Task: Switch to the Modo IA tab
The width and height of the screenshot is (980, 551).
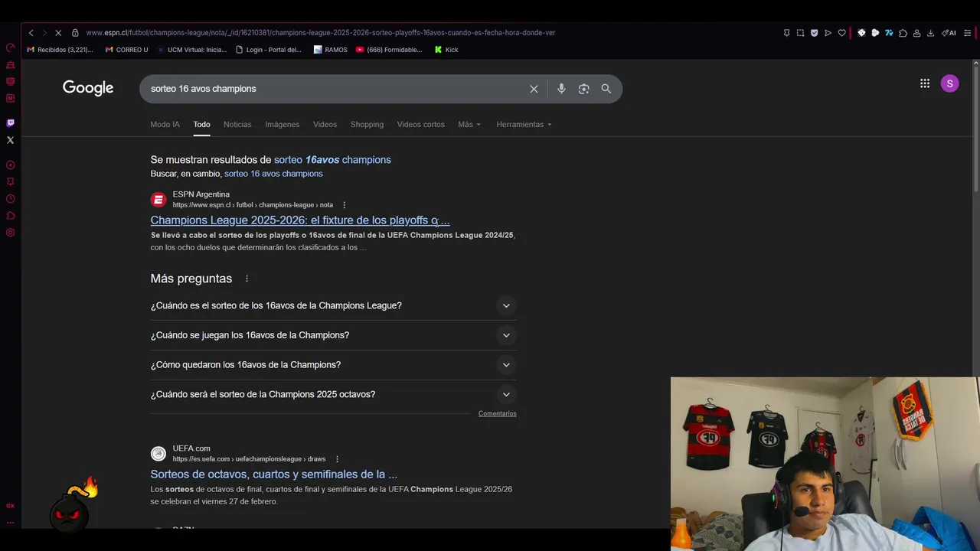Action: [x=165, y=124]
